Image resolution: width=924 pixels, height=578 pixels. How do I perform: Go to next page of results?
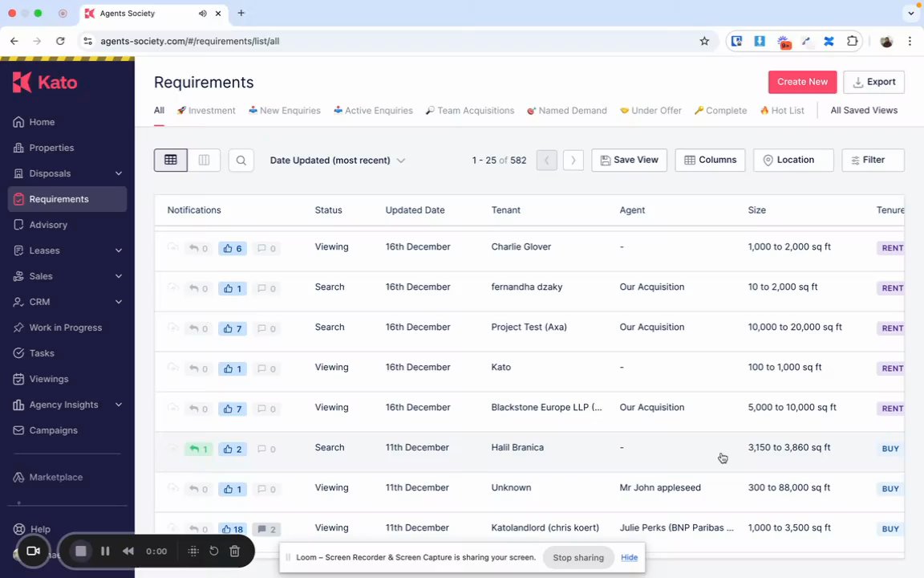pos(573,160)
